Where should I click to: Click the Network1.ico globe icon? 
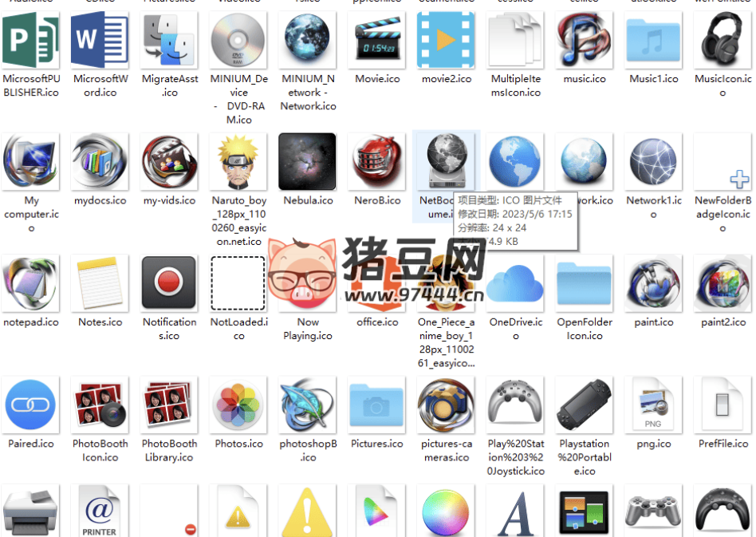653,161
